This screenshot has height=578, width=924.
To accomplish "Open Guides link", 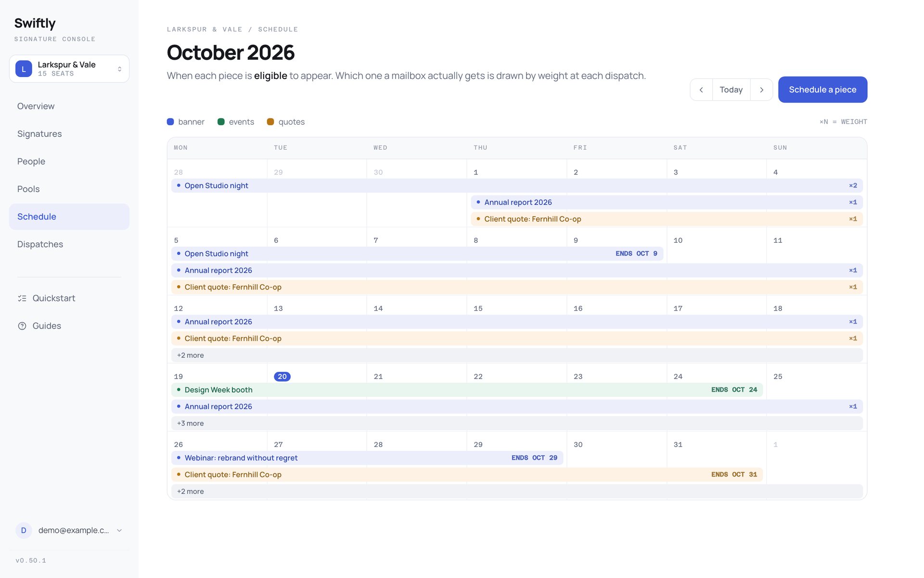I will coord(69,326).
